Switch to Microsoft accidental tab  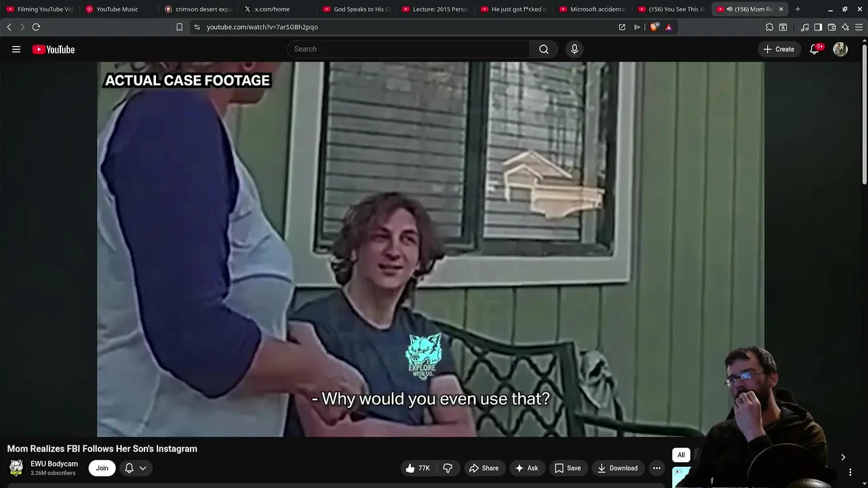tap(593, 9)
